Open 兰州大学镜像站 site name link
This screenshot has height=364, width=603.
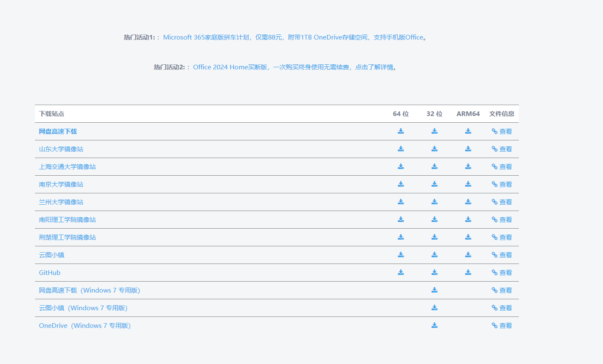tap(61, 202)
